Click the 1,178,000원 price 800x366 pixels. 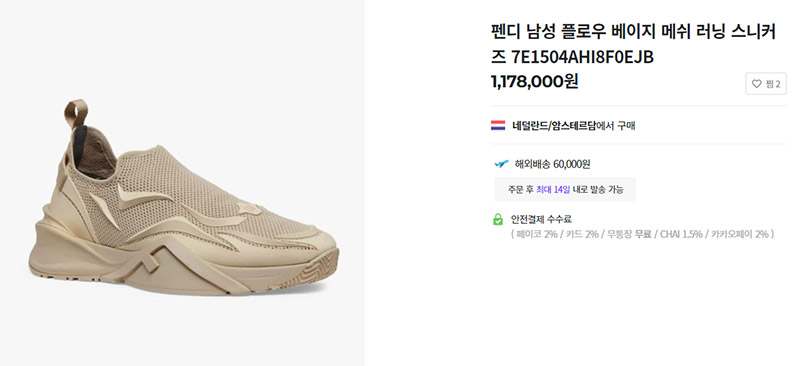point(534,81)
